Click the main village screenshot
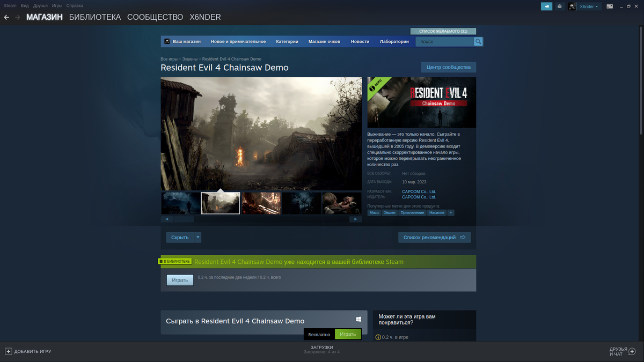 click(261, 134)
